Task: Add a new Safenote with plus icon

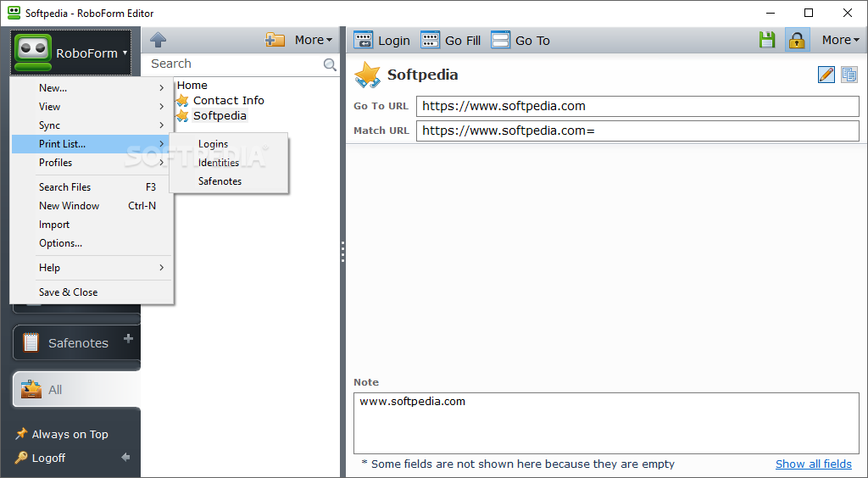Action: click(129, 338)
